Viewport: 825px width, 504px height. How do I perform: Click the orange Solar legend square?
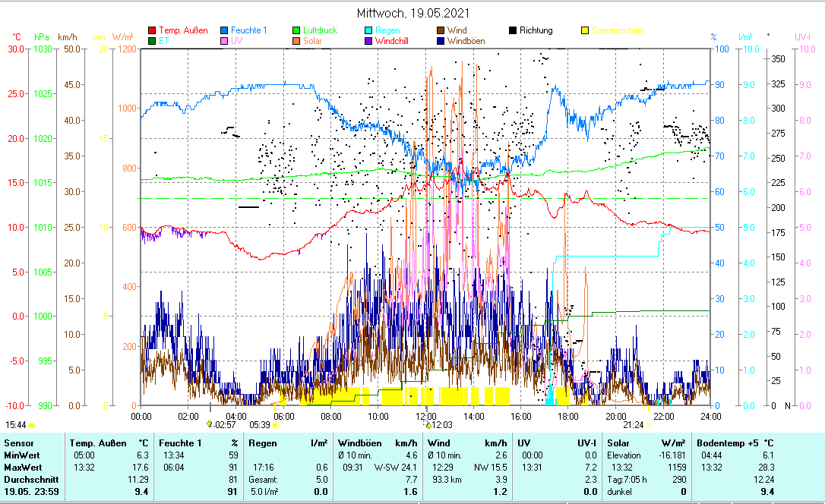pos(296,41)
